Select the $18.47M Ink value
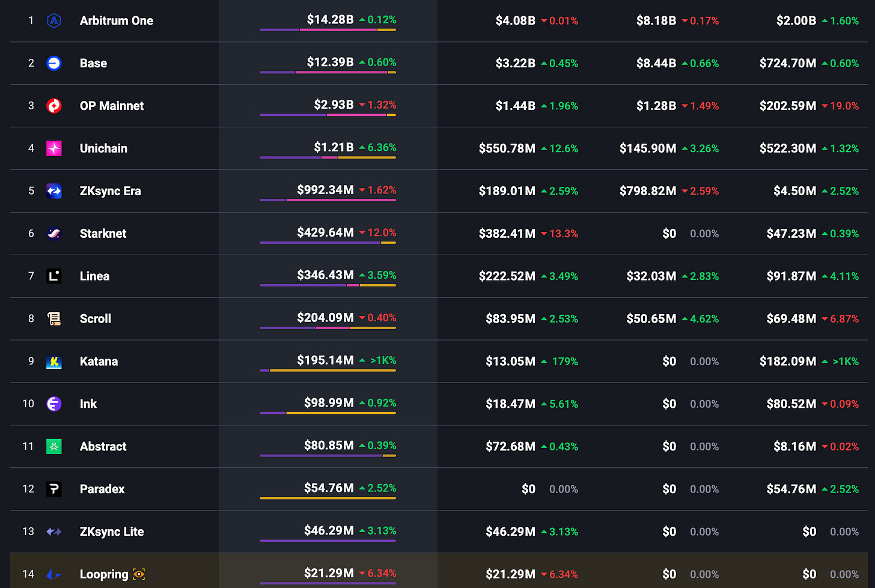This screenshot has height=588, width=875. pyautogui.click(x=510, y=405)
